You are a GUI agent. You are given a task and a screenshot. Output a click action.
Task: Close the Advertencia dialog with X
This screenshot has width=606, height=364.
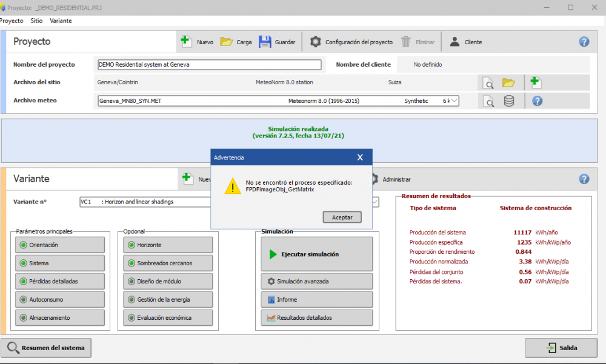pyautogui.click(x=360, y=157)
